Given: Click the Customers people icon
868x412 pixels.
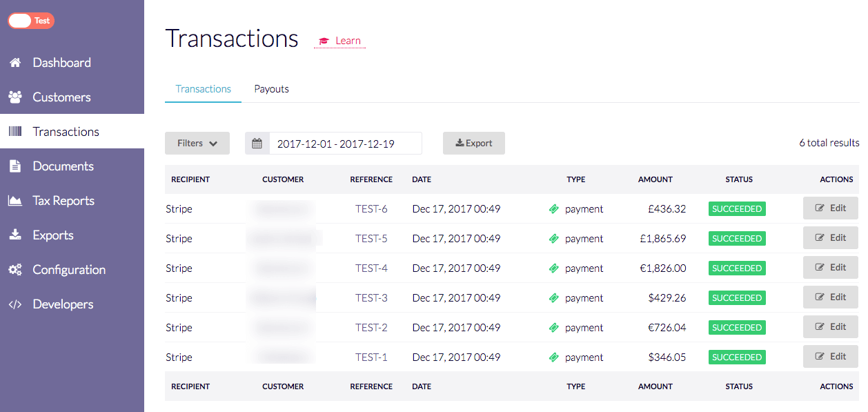Looking at the screenshot, I should coord(14,97).
